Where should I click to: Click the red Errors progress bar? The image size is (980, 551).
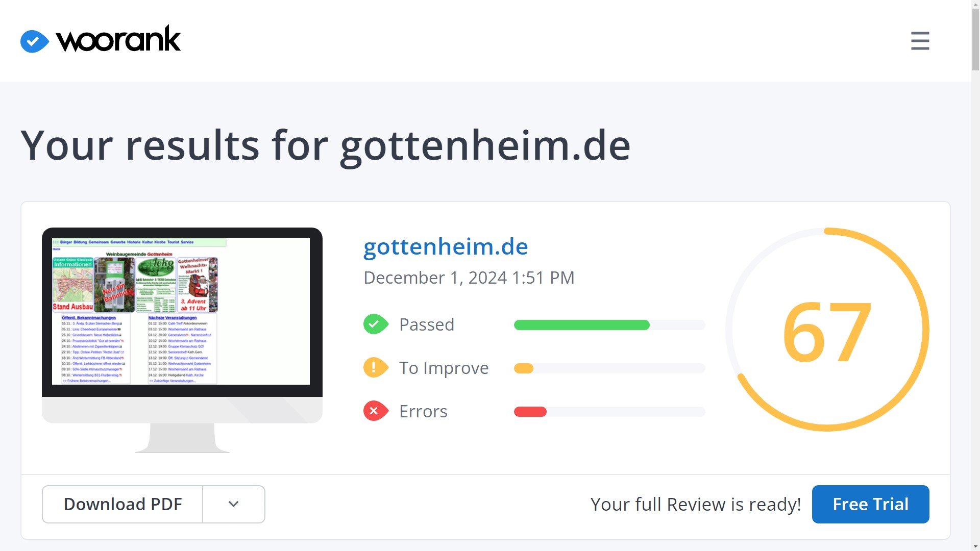530,412
